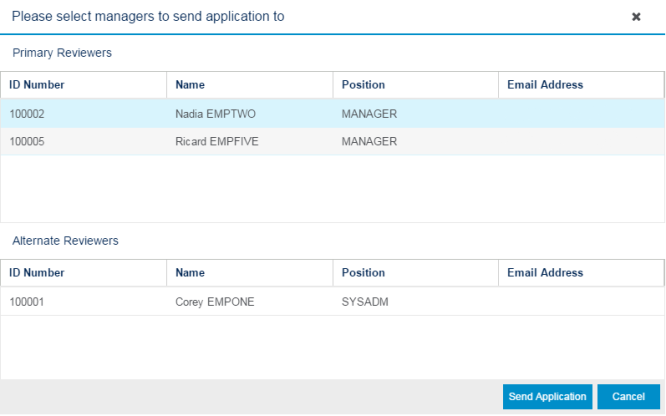
Task: Sort alternate reviewers by ID Number
Action: click(x=84, y=272)
